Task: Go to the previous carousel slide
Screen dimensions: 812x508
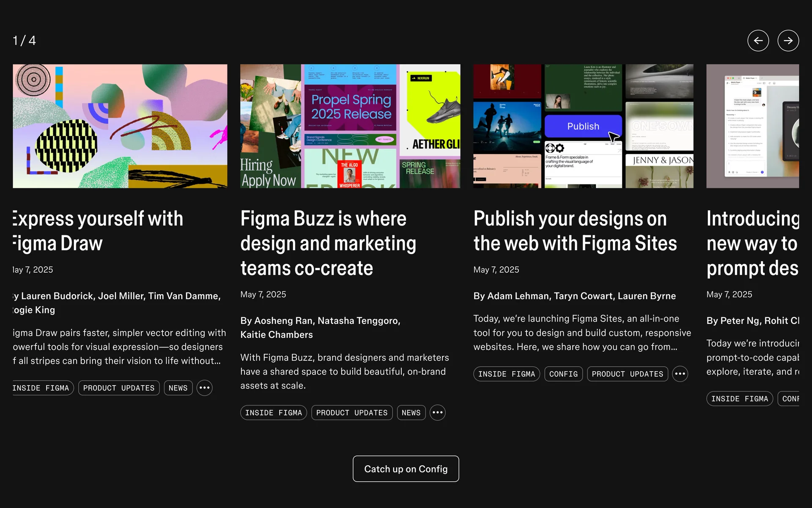Action: (x=758, y=41)
